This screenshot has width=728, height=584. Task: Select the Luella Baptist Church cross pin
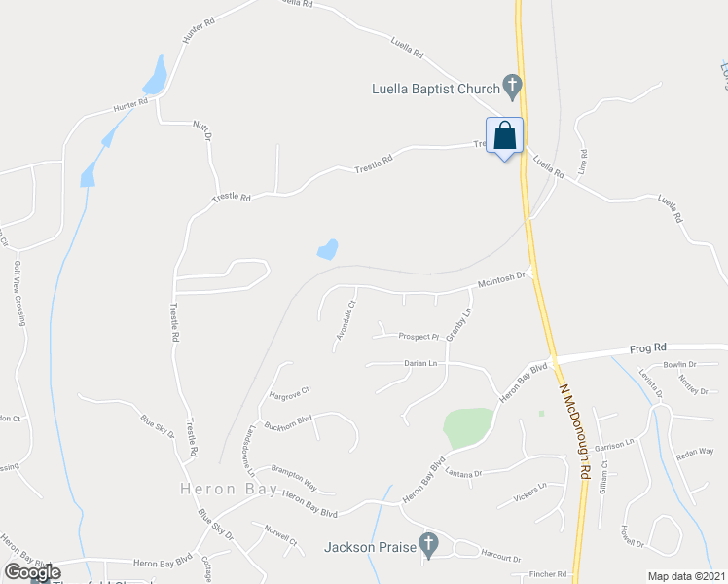(x=512, y=88)
